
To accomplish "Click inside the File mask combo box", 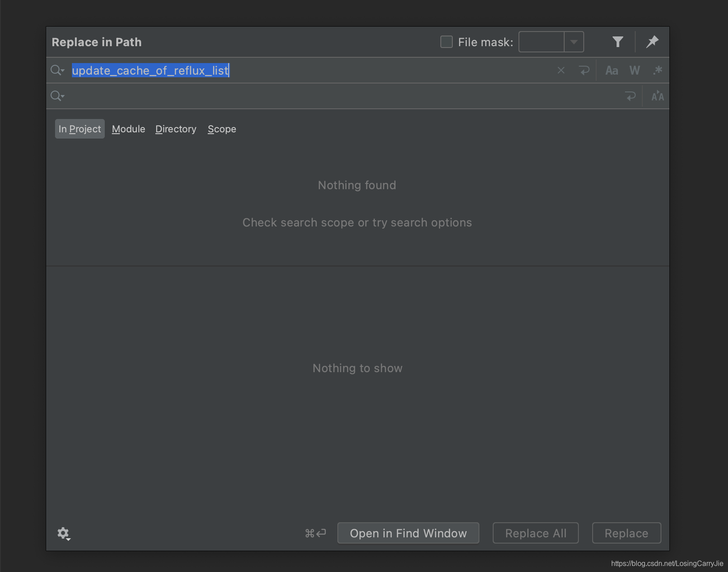I will click(x=542, y=42).
